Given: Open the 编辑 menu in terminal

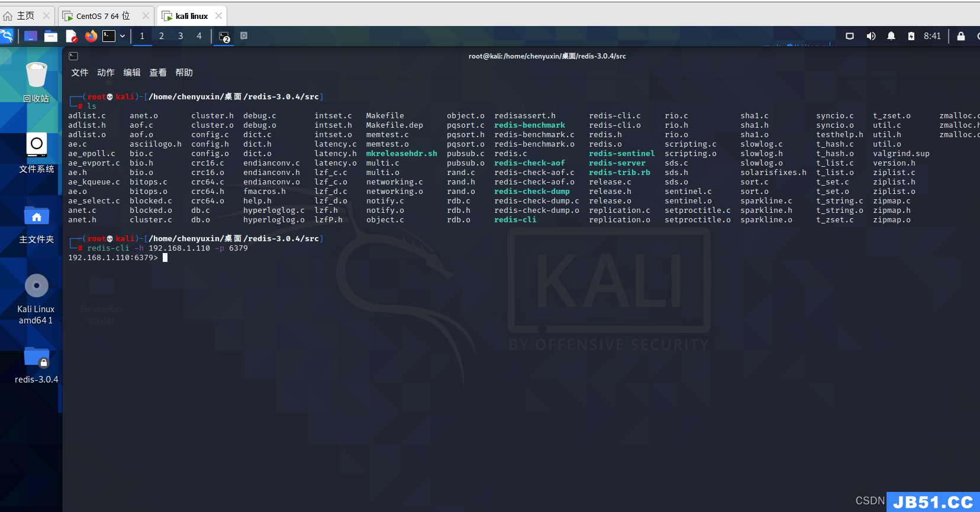Looking at the screenshot, I should pos(132,73).
